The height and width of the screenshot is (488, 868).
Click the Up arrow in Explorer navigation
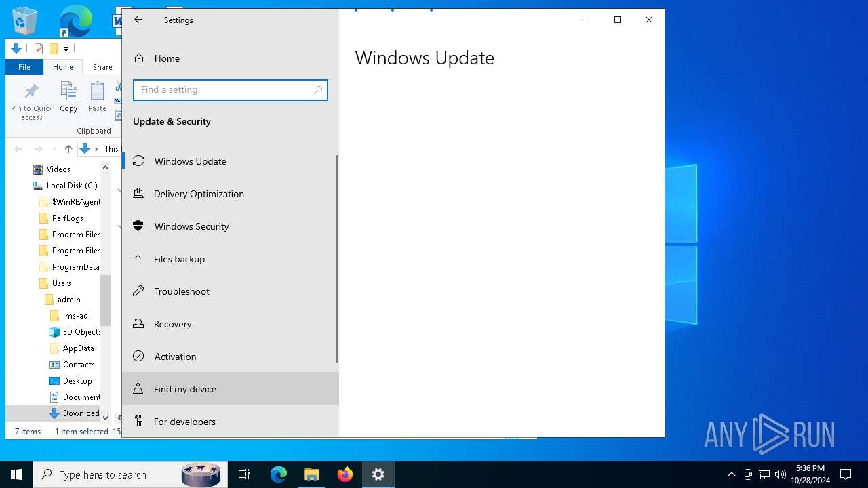click(x=68, y=149)
